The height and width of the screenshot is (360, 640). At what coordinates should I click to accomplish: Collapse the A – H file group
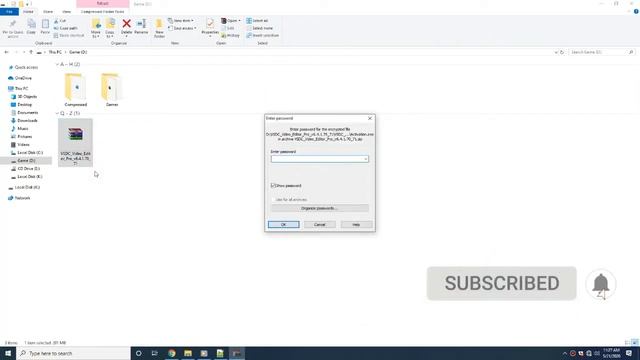click(57, 64)
